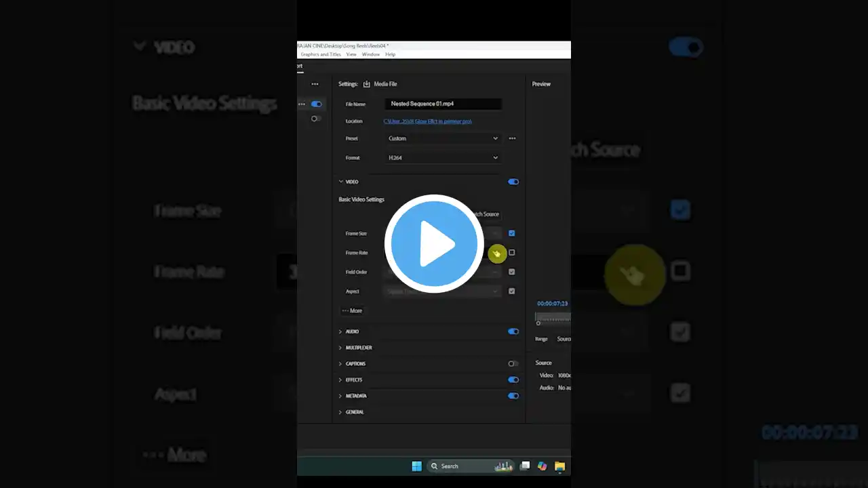
Task: Click the 00:00:07:23 timecode in the preview
Action: coord(553,304)
